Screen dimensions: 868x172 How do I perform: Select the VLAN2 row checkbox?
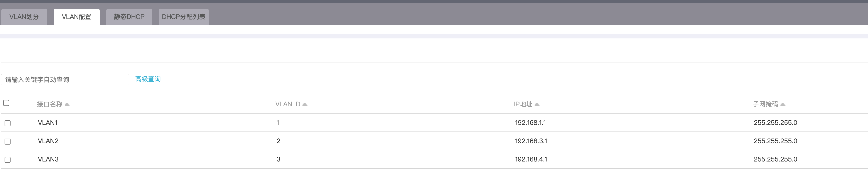[8, 141]
